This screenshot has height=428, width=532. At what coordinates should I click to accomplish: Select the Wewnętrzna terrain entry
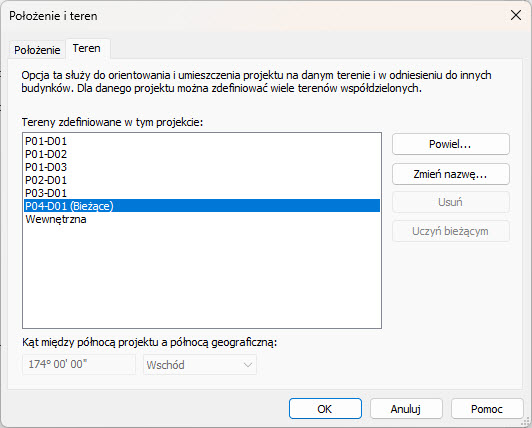(202, 219)
